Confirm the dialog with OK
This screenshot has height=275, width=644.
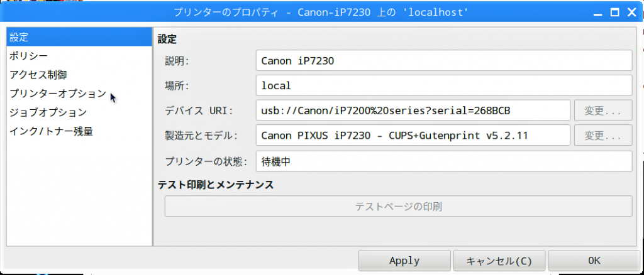pyautogui.click(x=594, y=261)
